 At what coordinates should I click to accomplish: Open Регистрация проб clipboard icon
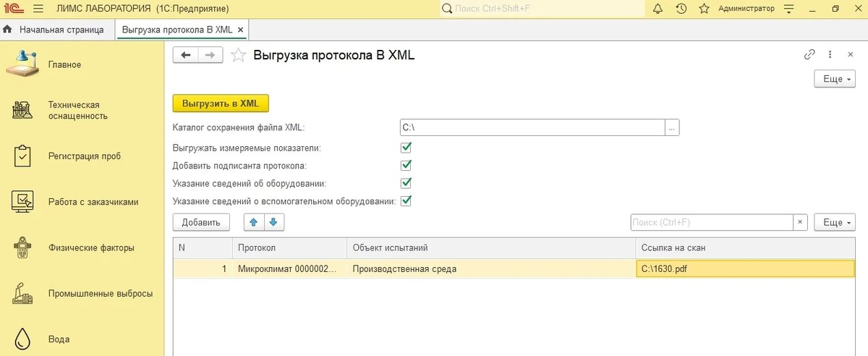pyautogui.click(x=23, y=156)
